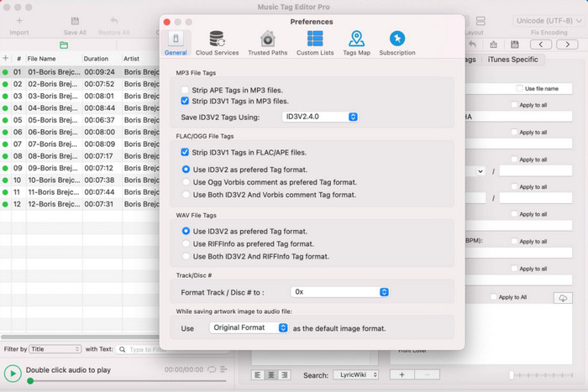Open the playlist lines icon in player
Viewport: 588px width, 392px height.
coord(223,369)
